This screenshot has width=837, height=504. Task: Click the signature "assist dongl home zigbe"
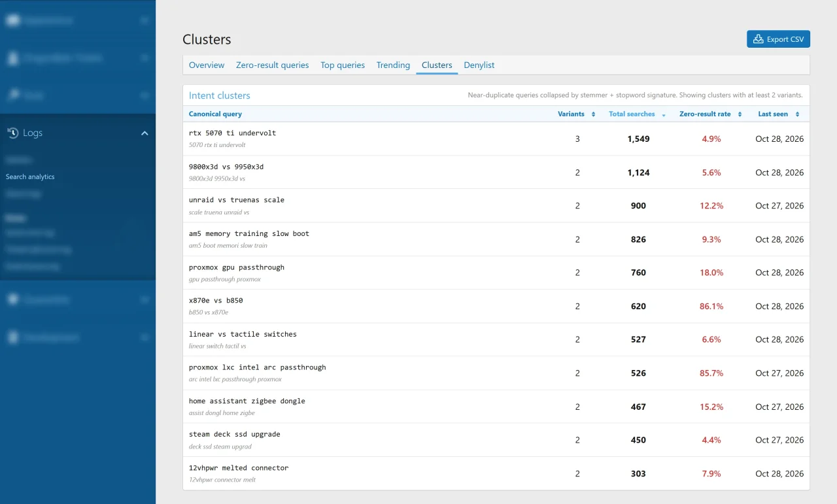pyautogui.click(x=222, y=413)
